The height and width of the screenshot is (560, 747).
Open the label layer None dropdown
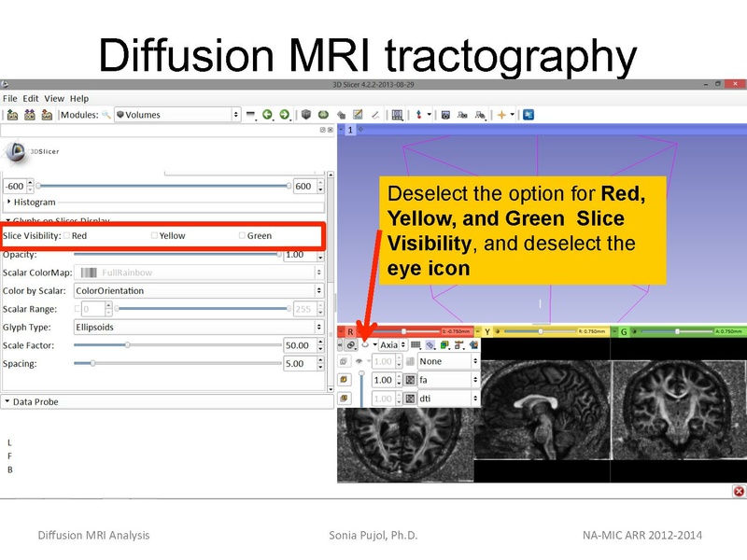click(x=448, y=361)
